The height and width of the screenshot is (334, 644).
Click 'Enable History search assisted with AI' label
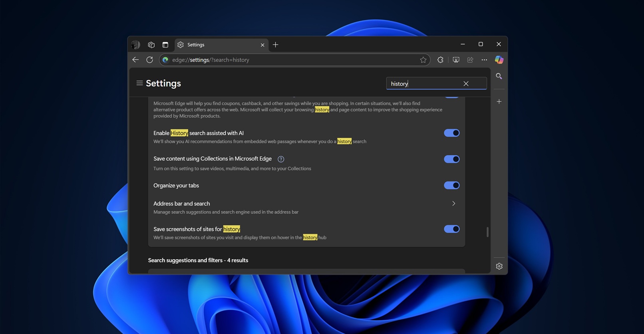[199, 133]
